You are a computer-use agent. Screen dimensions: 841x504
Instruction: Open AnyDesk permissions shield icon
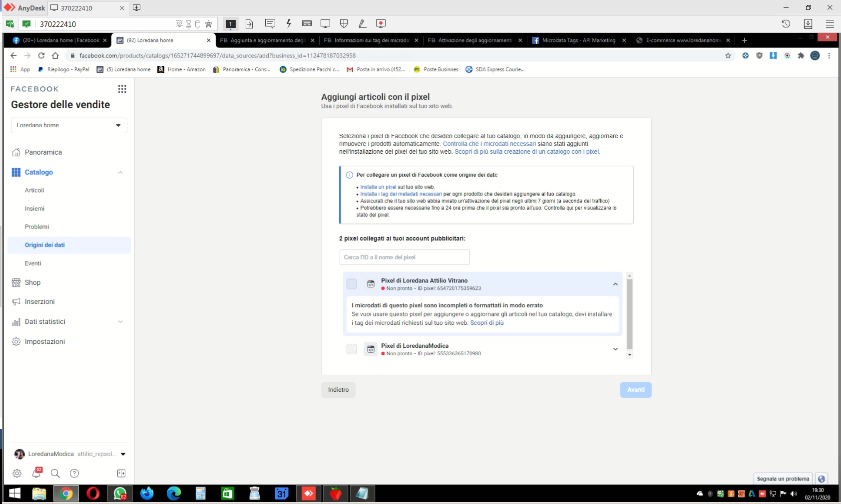344,23
